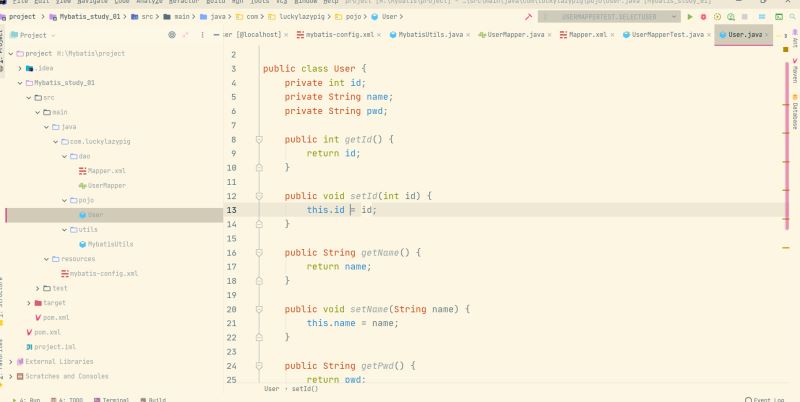Click the Search Everywhere magnifier icon
800x402 pixels.
pos(794,17)
